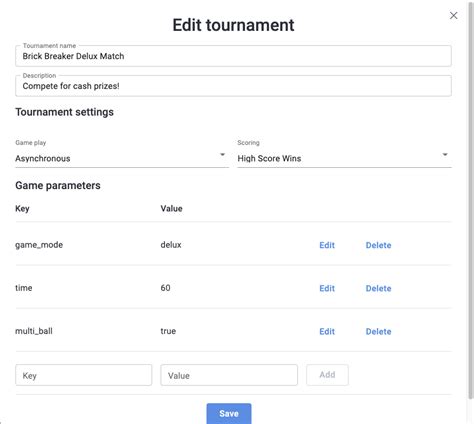
Task: Click the dialog's vertical scrollbar
Action: click(x=470, y=200)
